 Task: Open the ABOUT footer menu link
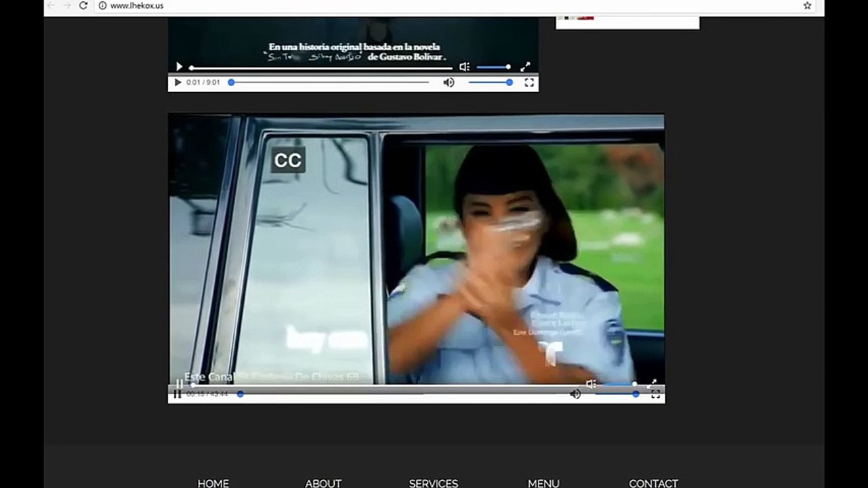click(x=323, y=483)
